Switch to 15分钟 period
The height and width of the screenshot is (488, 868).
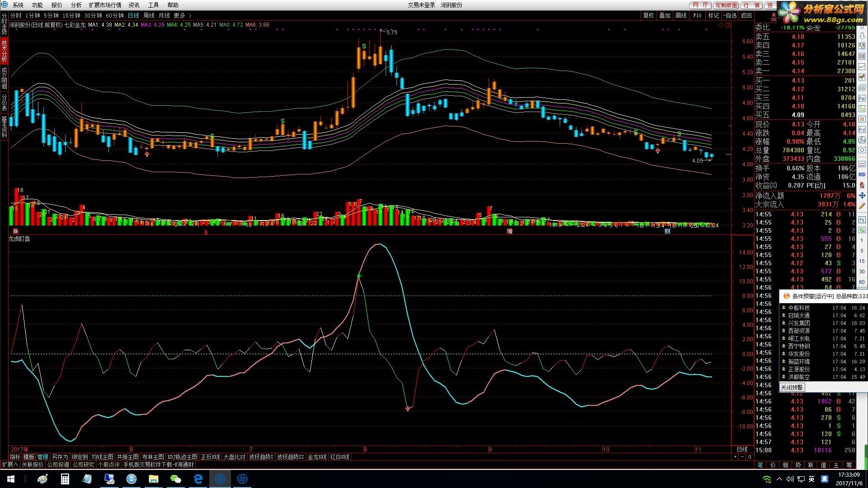pyautogui.click(x=71, y=15)
